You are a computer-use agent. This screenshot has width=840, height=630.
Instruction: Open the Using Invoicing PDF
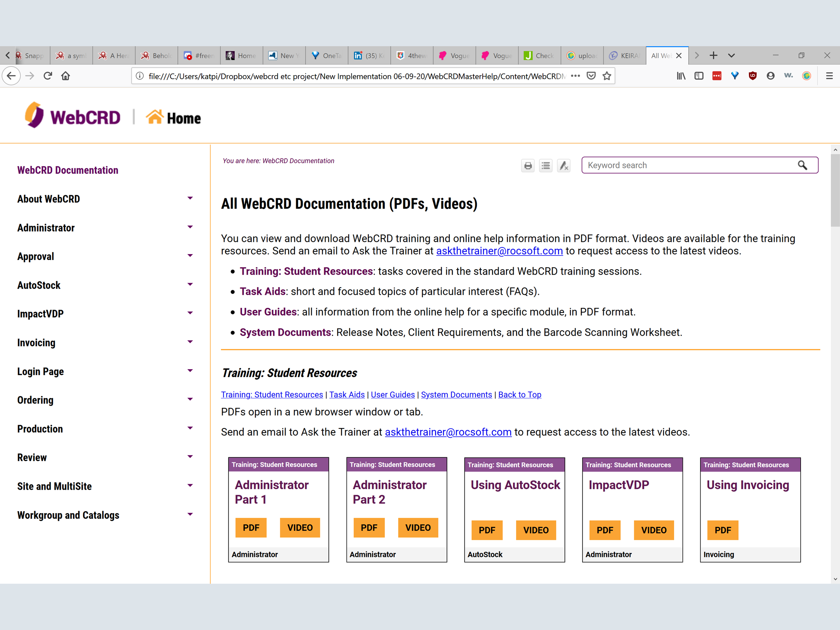[723, 530]
